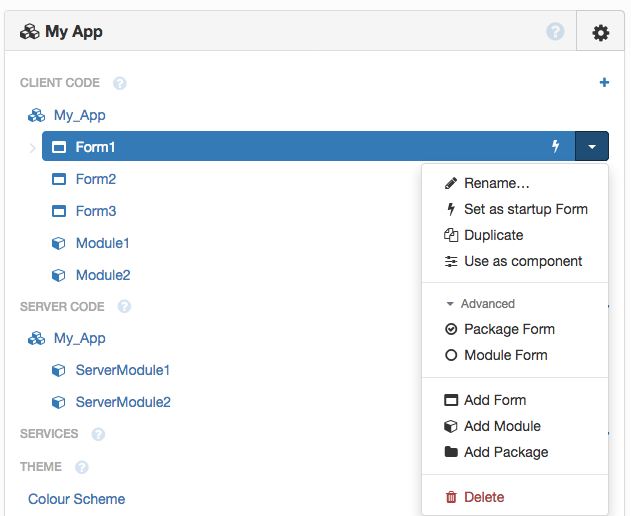Click the help icon next to Services

[x=98, y=434]
